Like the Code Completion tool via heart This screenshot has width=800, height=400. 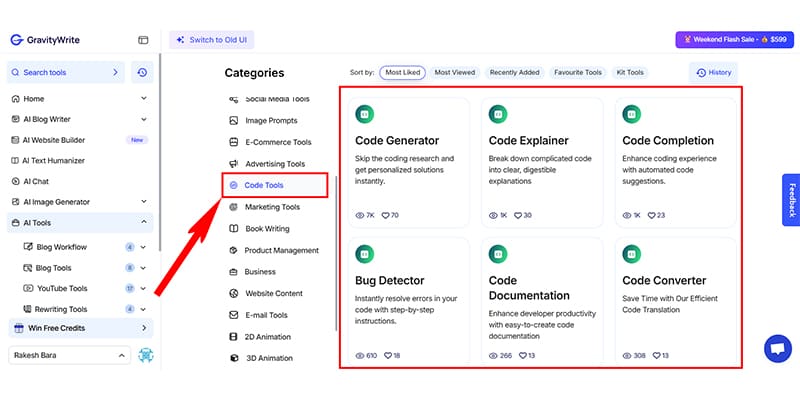652,215
